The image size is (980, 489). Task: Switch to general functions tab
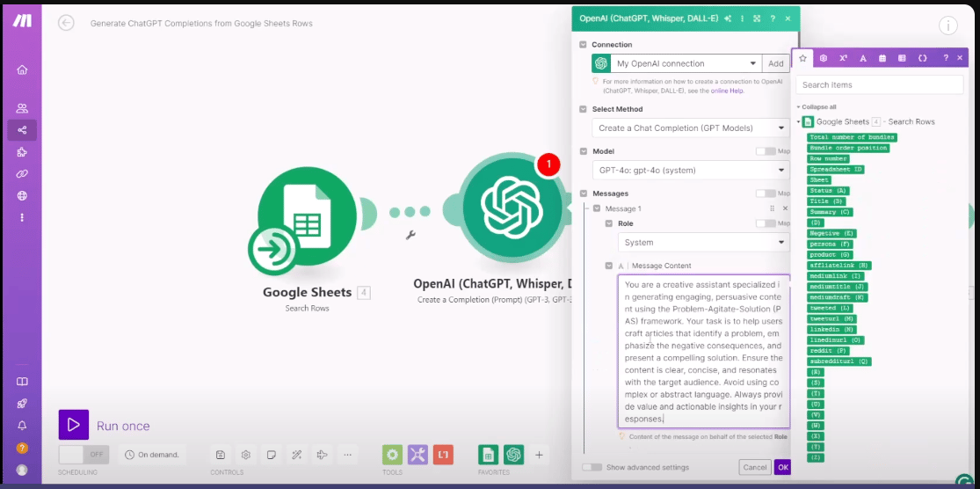coord(824,57)
